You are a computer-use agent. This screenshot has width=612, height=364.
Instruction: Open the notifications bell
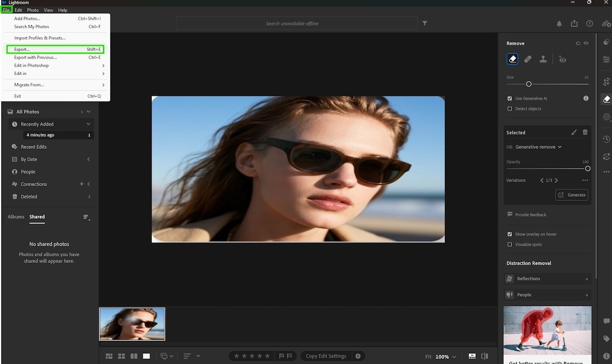pos(559,23)
